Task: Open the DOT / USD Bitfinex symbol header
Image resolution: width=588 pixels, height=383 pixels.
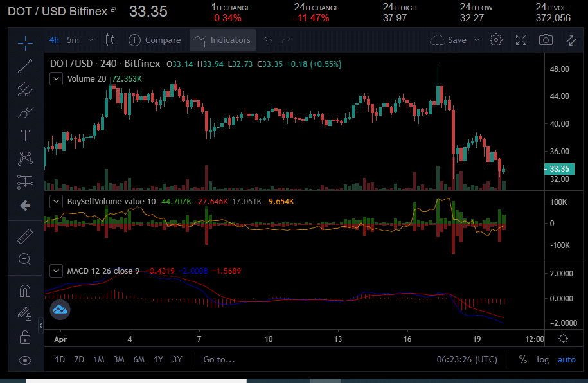Action: click(58, 12)
